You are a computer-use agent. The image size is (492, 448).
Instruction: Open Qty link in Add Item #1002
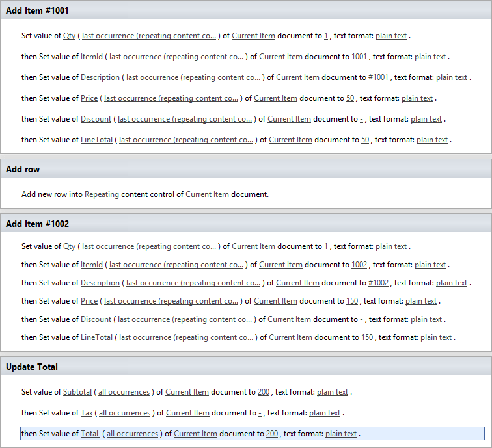click(69, 246)
